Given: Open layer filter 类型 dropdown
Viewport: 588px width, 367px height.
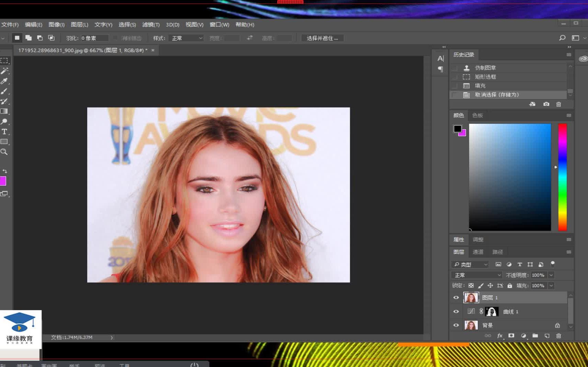Looking at the screenshot, I should [x=470, y=265].
